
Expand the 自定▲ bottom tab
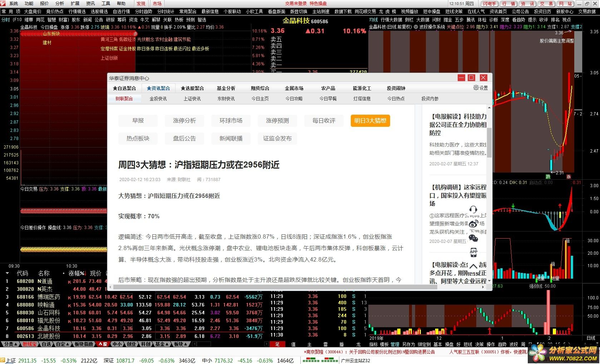(x=63, y=344)
